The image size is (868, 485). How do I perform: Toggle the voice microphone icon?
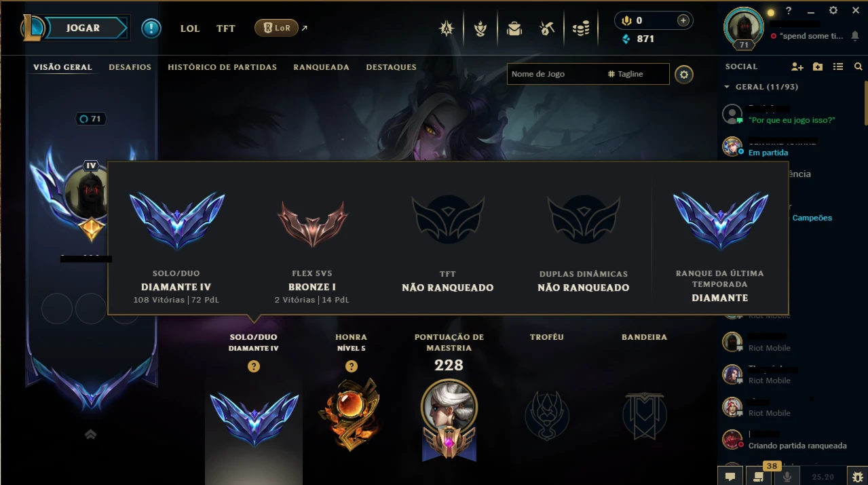pos(787,476)
